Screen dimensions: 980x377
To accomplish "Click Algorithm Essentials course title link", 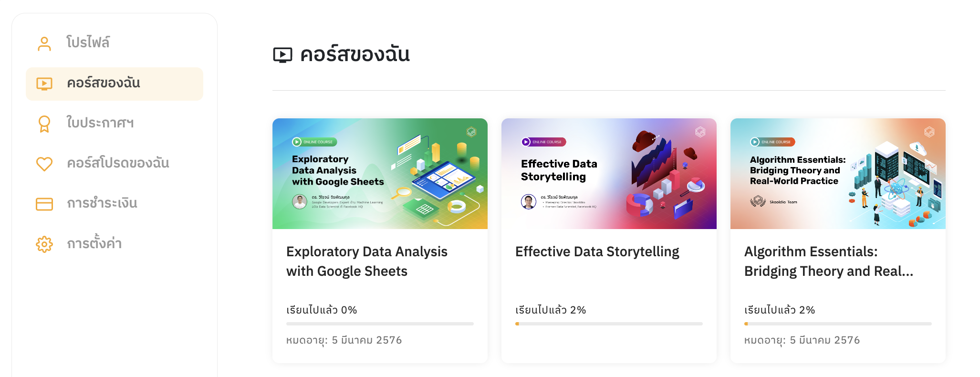I will [x=828, y=261].
